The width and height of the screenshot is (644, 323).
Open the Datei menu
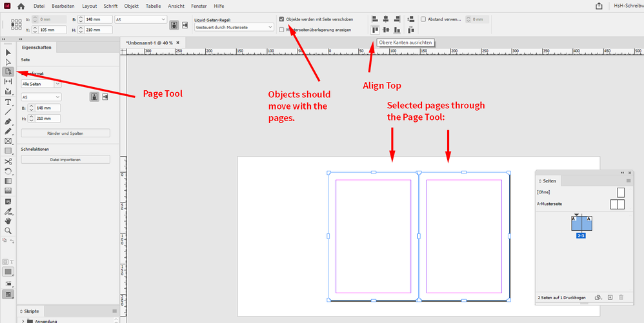(x=39, y=6)
